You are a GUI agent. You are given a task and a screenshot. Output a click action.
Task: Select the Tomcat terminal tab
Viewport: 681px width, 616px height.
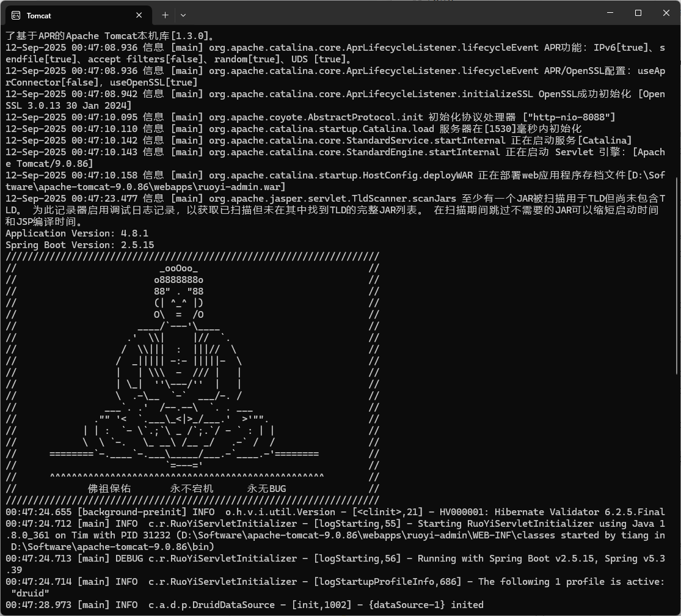(79, 15)
